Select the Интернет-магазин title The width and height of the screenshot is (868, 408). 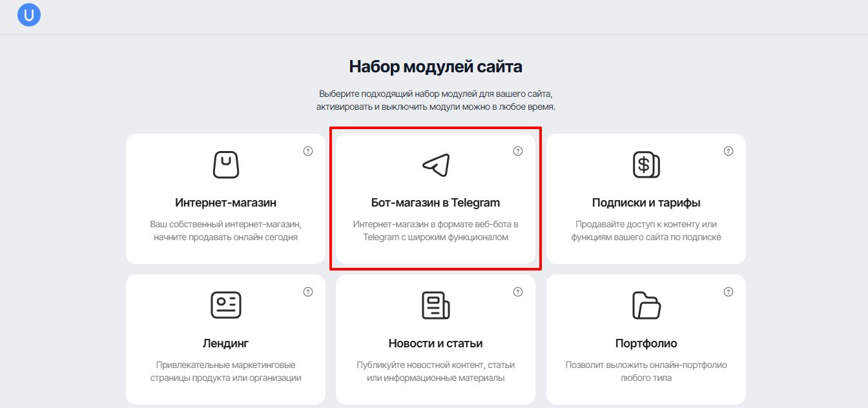[225, 203]
